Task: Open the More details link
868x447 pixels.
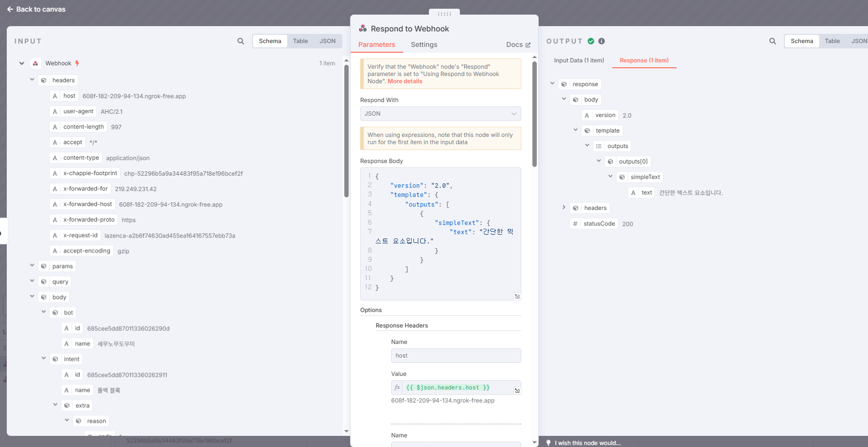Action: 405,81
